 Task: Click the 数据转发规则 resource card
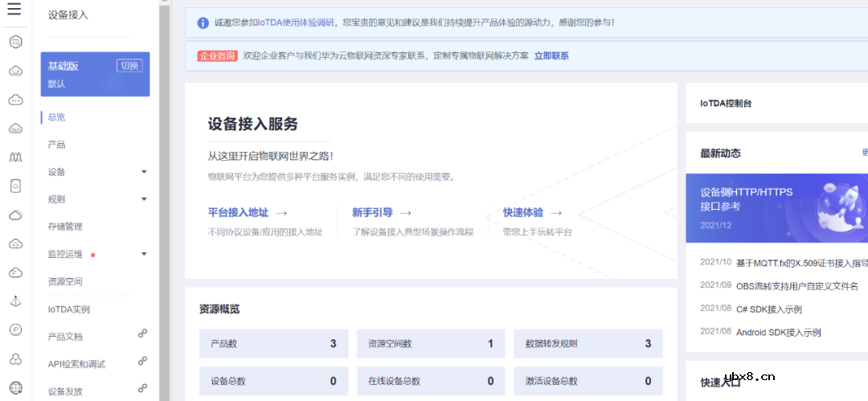coord(588,343)
